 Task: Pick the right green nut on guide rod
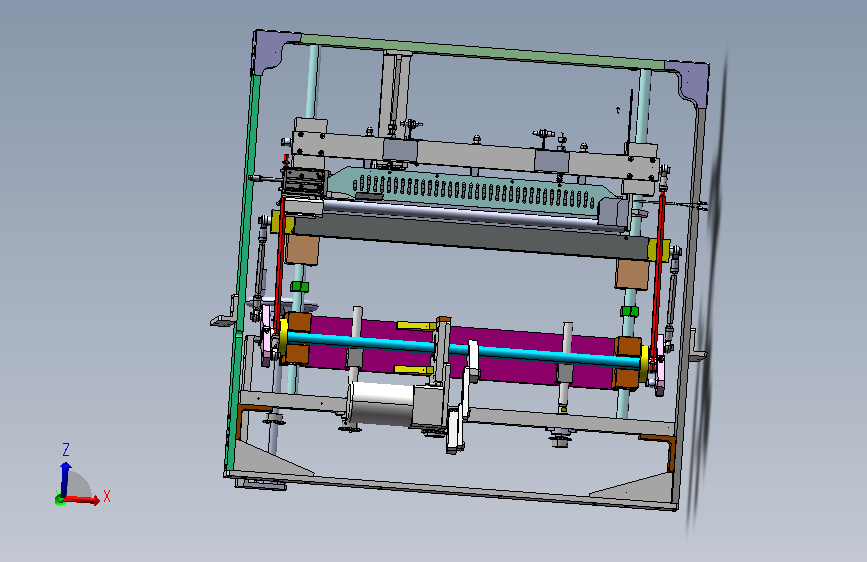[x=629, y=311]
